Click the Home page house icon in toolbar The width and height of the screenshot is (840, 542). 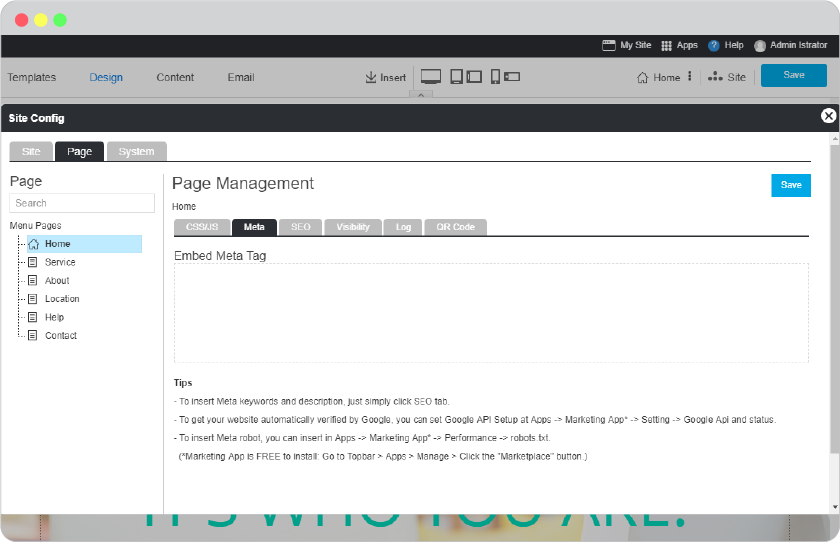(x=642, y=78)
